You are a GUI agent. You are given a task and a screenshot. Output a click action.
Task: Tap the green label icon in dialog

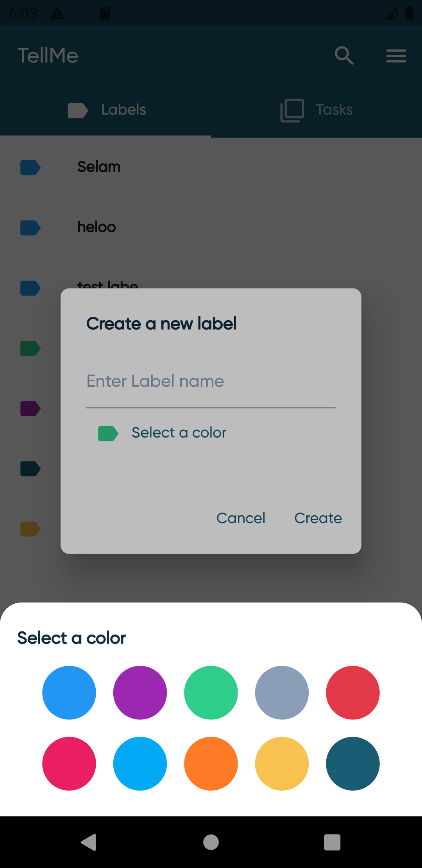coord(108,433)
